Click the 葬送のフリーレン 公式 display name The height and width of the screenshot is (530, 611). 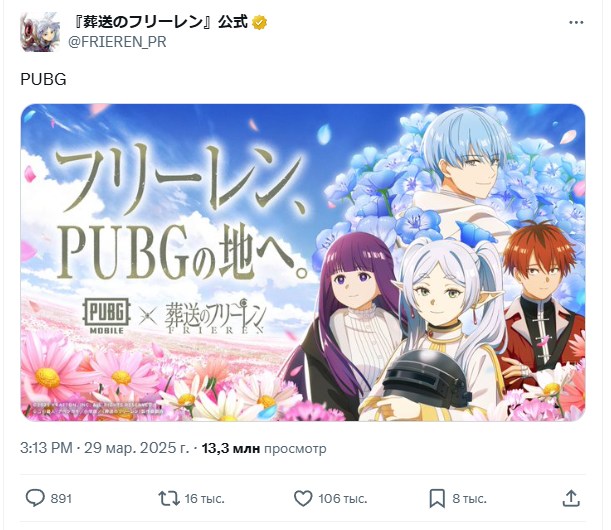[x=160, y=22]
